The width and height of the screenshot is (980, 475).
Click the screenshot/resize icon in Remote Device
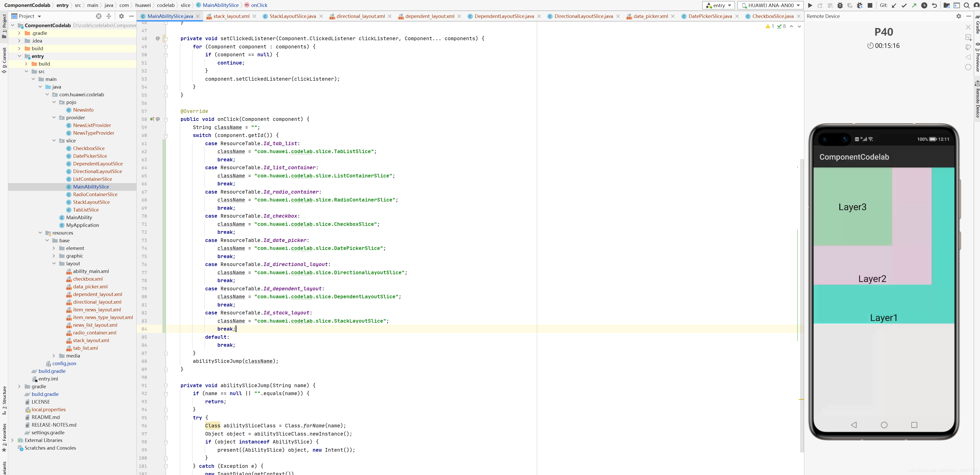(x=968, y=37)
